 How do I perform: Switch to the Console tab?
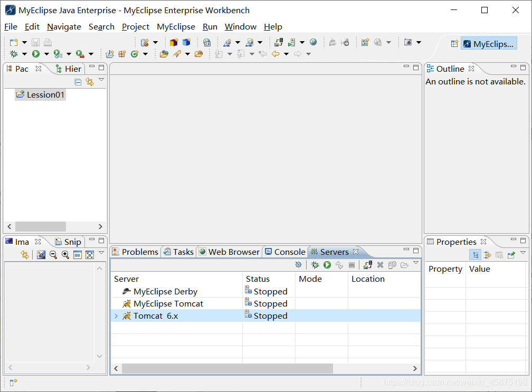(x=285, y=252)
